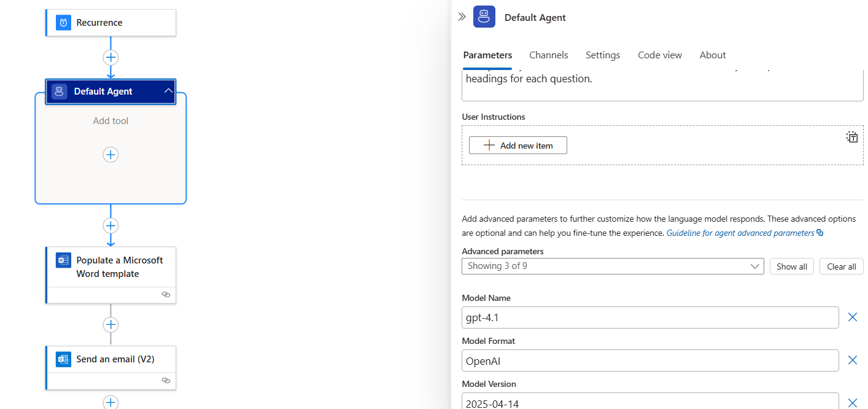868x409 pixels.
Task: Click plus button above Send an email
Action: click(110, 324)
